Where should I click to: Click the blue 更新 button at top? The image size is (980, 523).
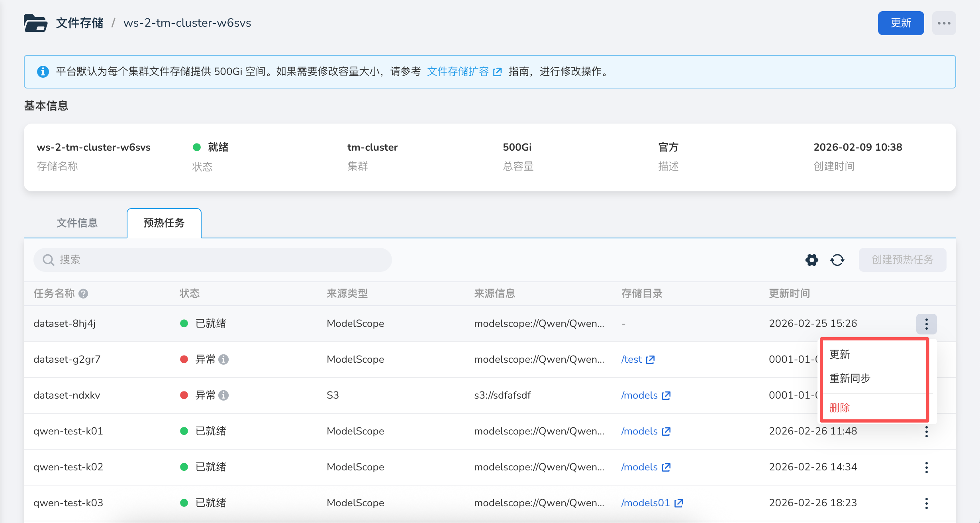[901, 23]
